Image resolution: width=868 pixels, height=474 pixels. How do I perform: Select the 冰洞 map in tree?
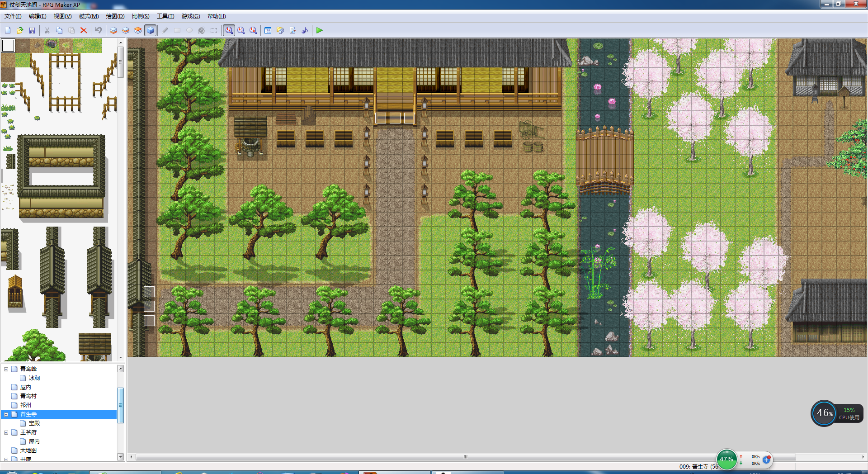click(x=34, y=378)
